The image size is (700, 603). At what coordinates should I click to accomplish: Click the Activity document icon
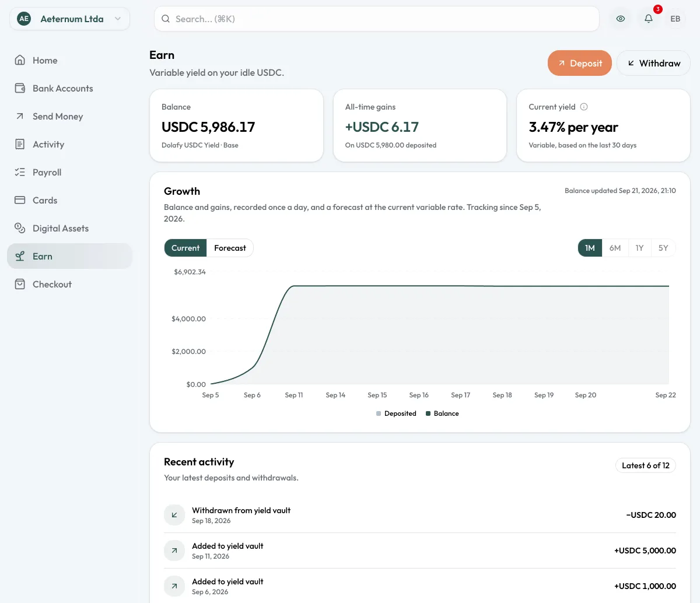pyautogui.click(x=20, y=144)
